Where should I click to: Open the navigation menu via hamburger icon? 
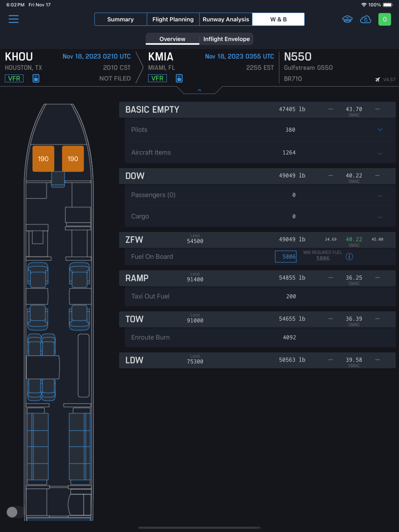14,19
